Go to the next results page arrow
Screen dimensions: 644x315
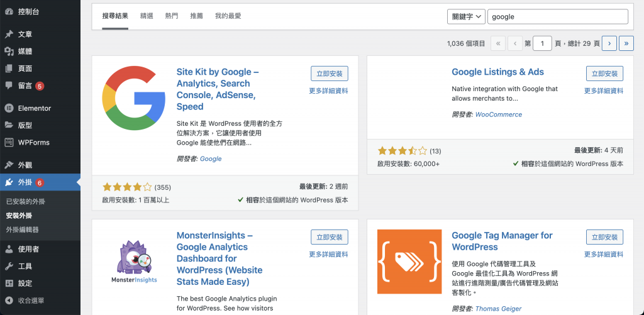[x=609, y=43]
